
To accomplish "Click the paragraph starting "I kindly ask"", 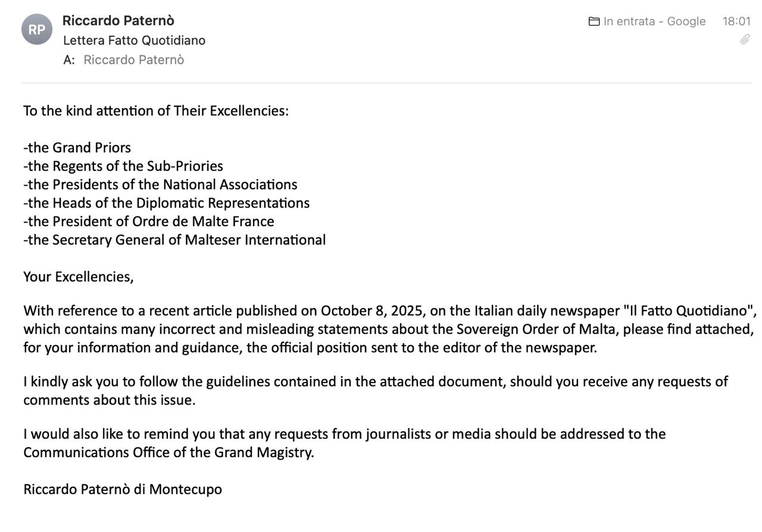I will [x=375, y=390].
